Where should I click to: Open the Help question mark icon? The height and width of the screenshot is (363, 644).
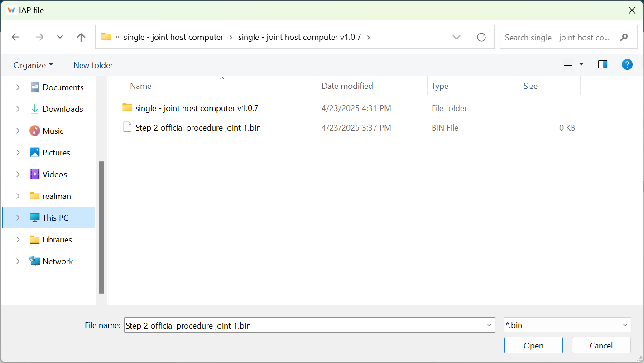[627, 65]
